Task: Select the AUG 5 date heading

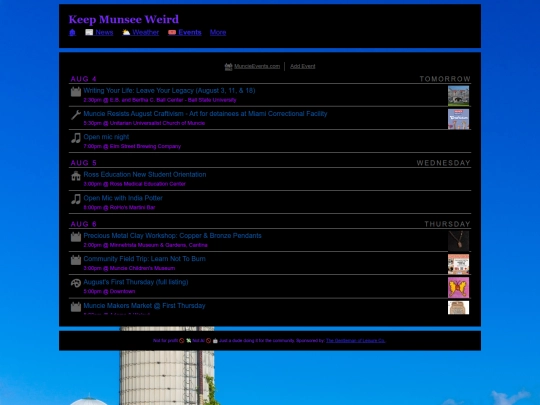Action: coord(84,163)
